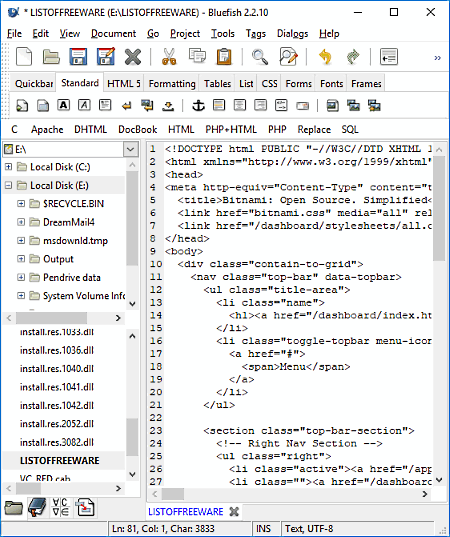Image resolution: width=450 pixels, height=537 pixels.
Task: Open the bookmarks panel book icon
Action: pyautogui.click(x=37, y=507)
